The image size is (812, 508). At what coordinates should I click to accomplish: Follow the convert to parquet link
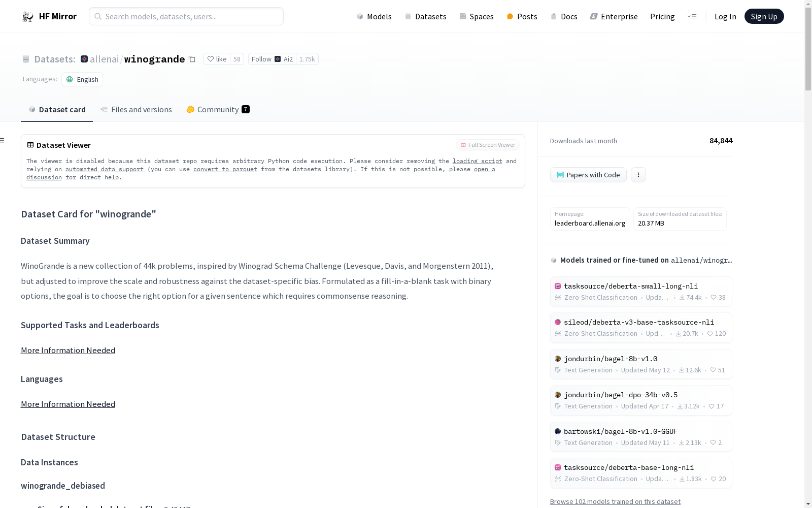click(x=225, y=169)
